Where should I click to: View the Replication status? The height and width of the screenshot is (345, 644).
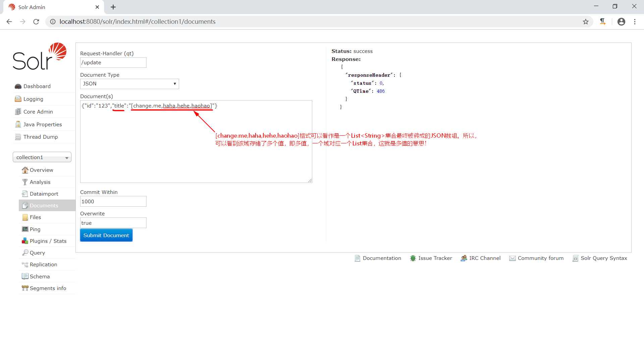pos(43,264)
